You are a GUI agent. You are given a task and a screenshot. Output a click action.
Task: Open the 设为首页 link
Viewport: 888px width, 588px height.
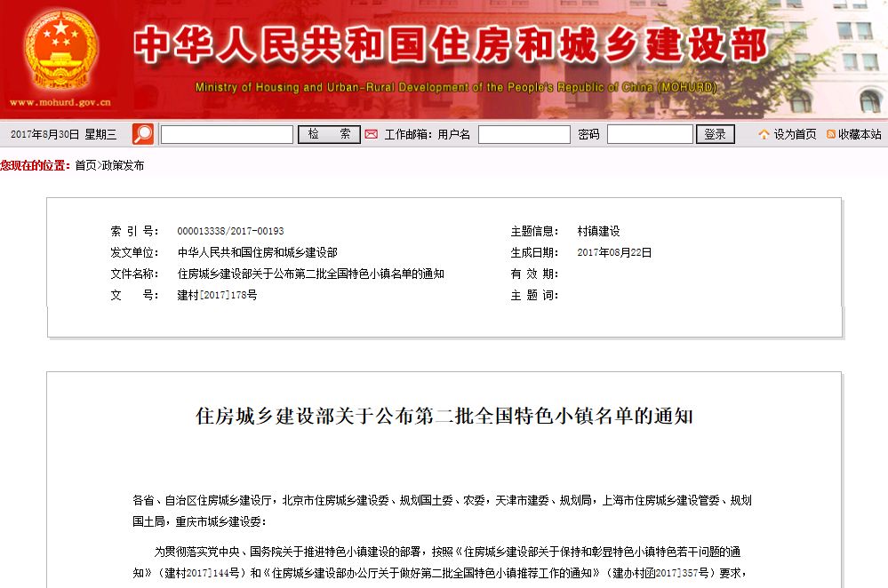coord(795,134)
